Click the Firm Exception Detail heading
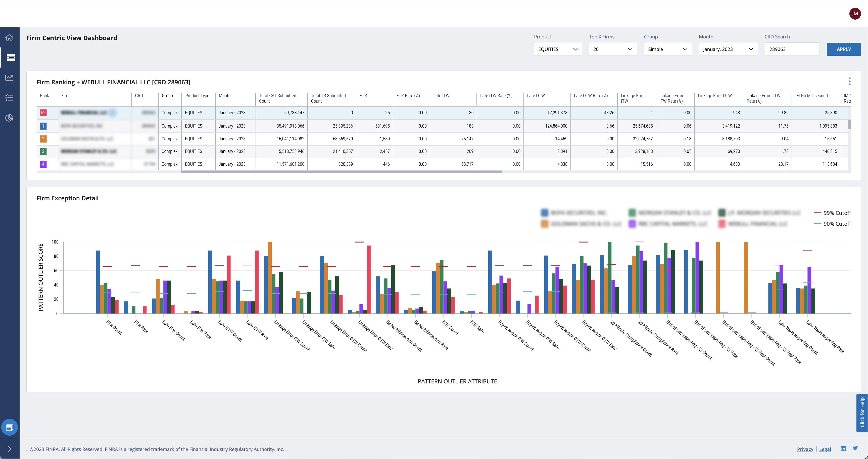 67,198
